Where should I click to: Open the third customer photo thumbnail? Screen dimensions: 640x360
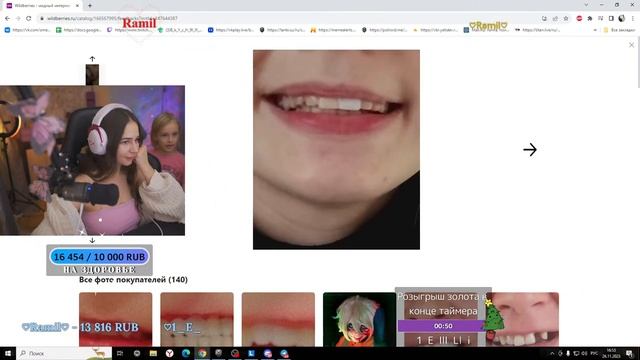coord(278,319)
